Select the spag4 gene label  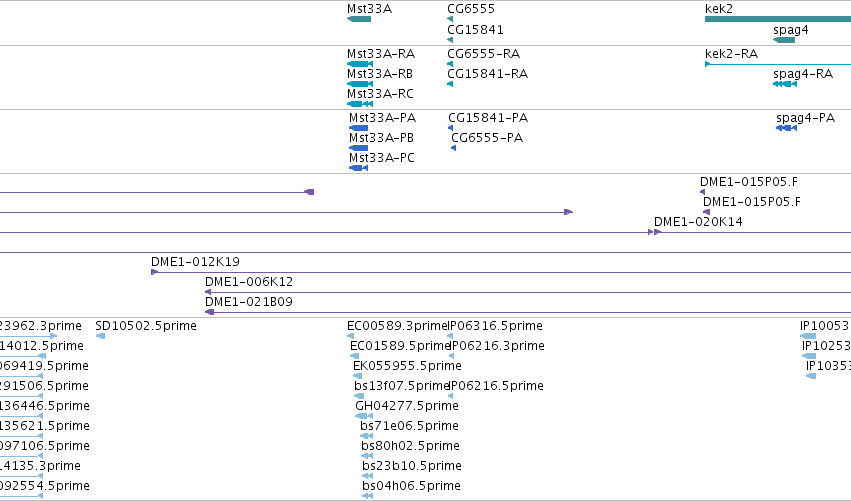click(x=791, y=29)
